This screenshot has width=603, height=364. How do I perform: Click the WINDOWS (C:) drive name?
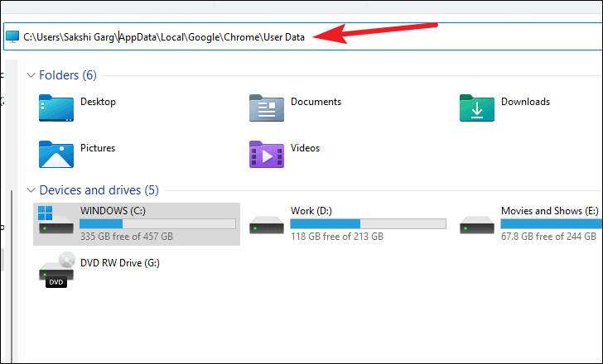[113, 211]
